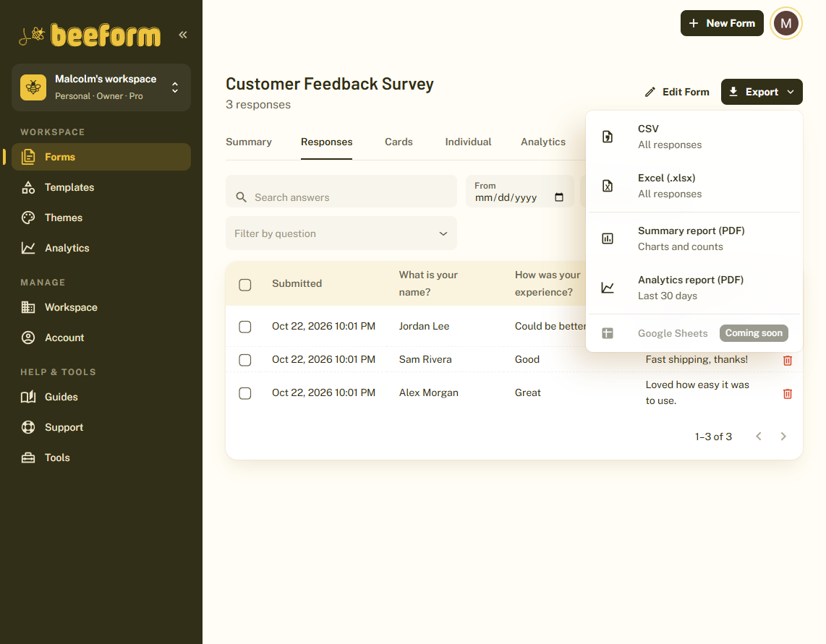826x644 pixels.
Task: Focus the Search answers field
Action: pos(341,191)
